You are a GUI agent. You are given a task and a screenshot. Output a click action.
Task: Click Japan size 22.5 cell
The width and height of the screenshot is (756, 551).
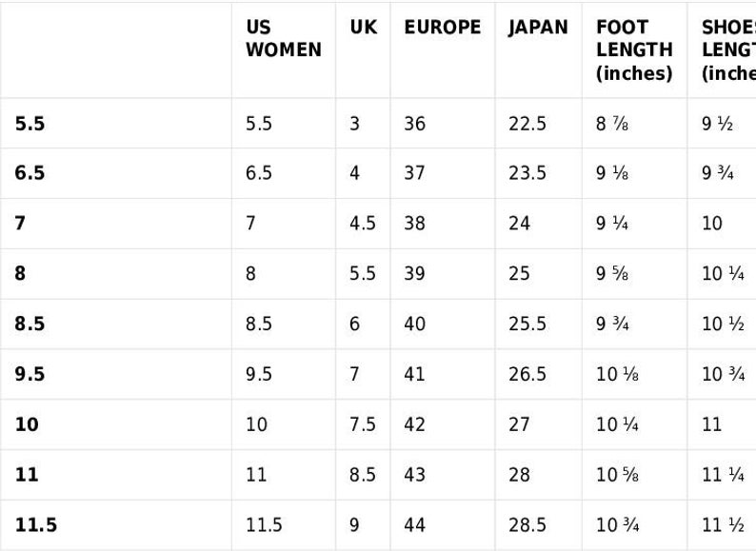(x=527, y=124)
